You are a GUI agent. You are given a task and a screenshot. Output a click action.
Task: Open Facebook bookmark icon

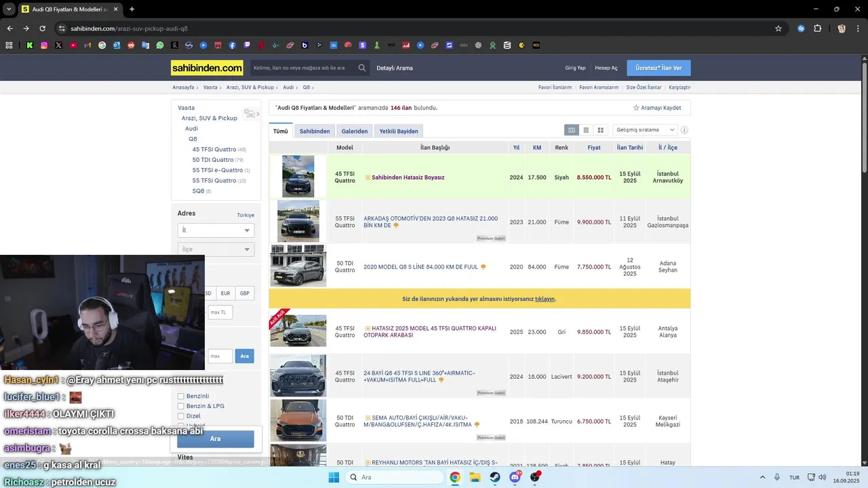pyautogui.click(x=233, y=45)
